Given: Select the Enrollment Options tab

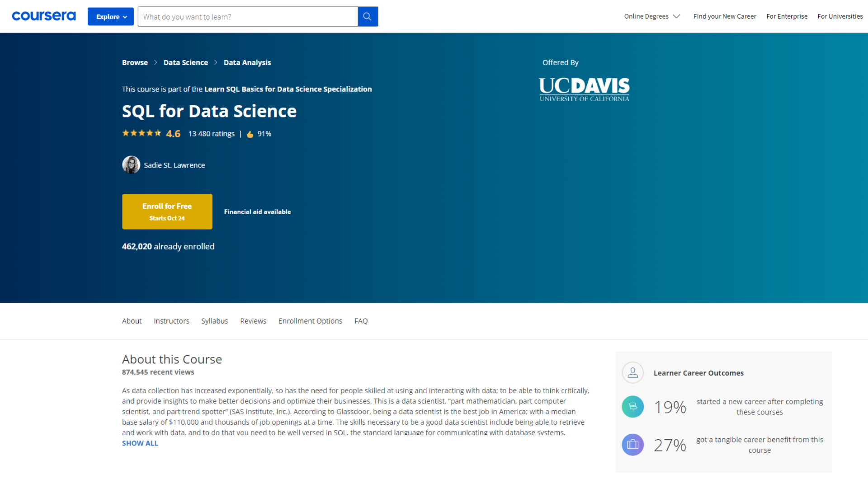Looking at the screenshot, I should 310,321.
